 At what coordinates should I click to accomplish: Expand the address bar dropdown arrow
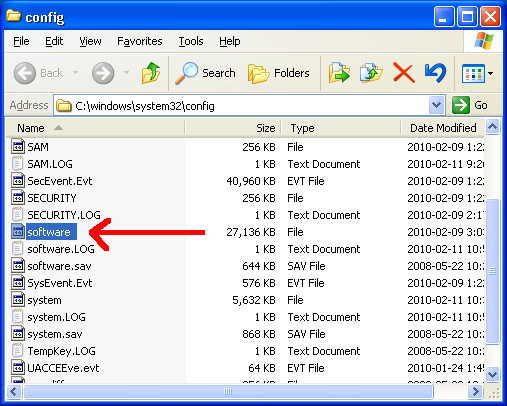436,105
